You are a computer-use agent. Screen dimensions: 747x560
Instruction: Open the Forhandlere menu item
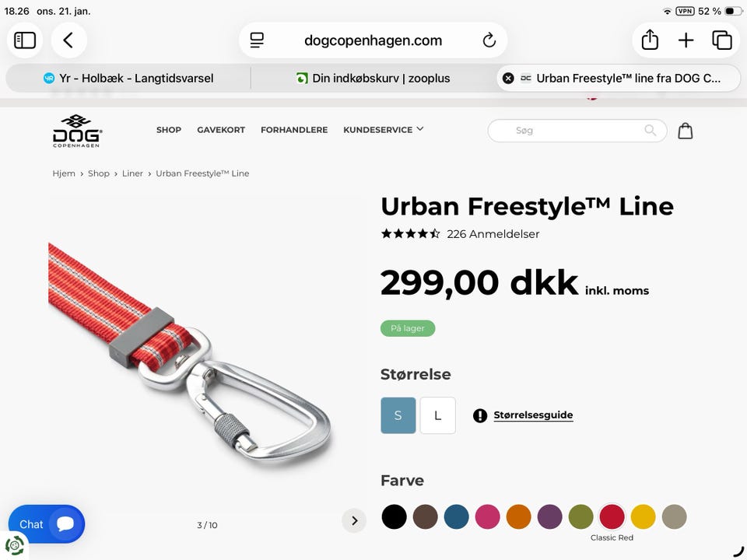coord(294,130)
